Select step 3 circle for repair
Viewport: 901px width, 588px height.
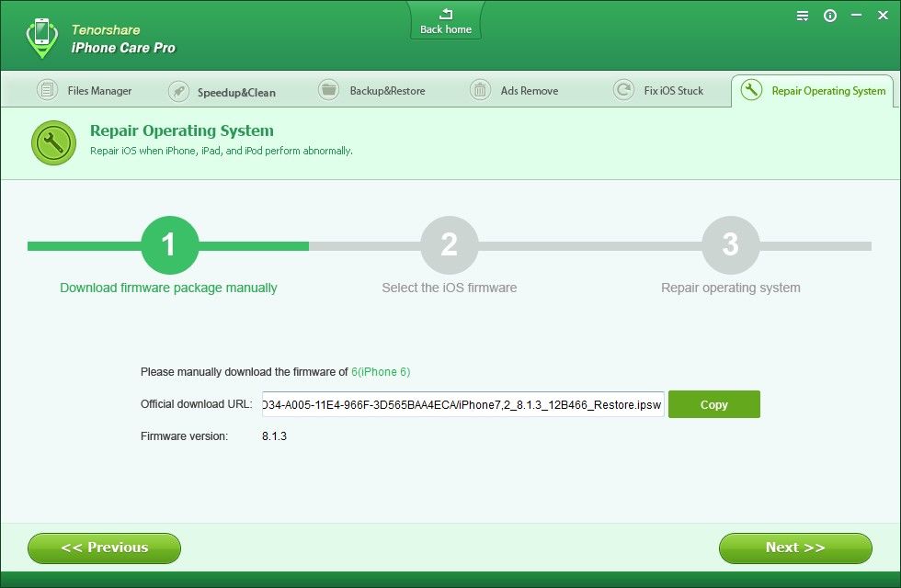730,245
